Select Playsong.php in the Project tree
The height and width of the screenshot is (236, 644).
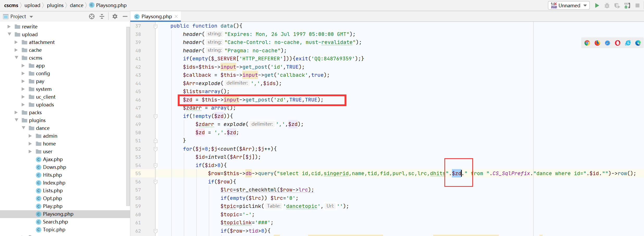pos(58,214)
